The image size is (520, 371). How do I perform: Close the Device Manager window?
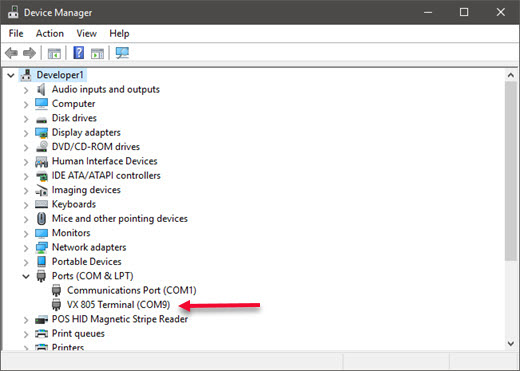[501, 12]
